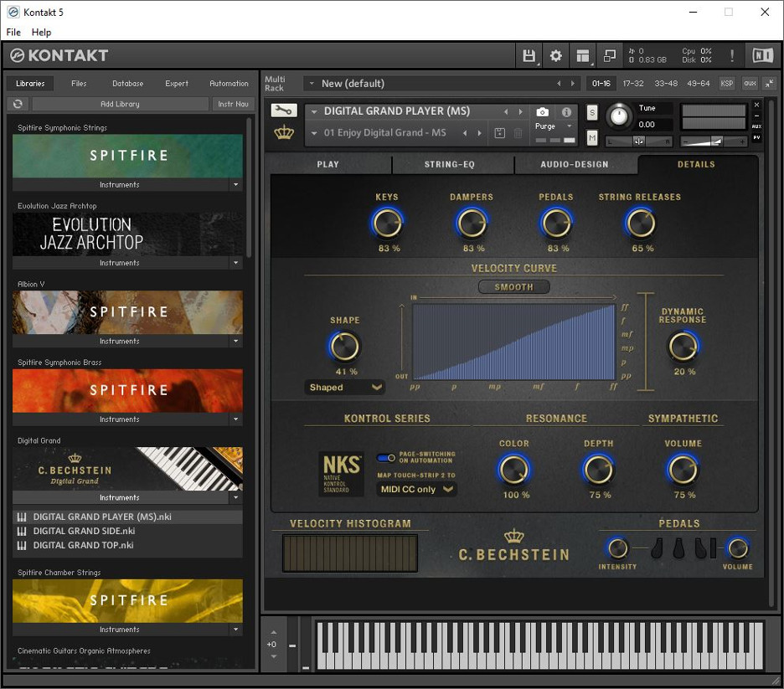Screen dimensions: 784x689
Task: Click the C. Bechstein Digital Grand library banner
Action: pos(127,469)
